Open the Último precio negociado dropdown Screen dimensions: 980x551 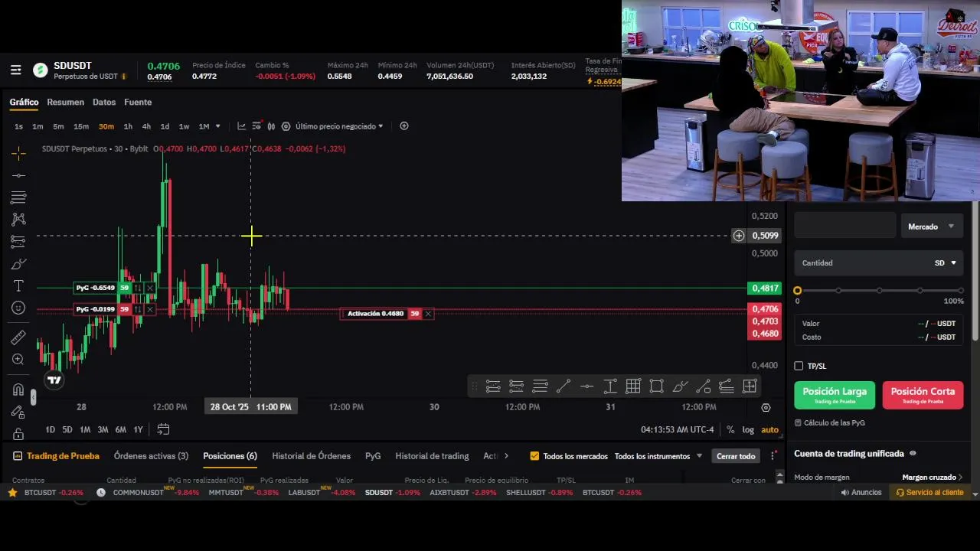(x=339, y=126)
